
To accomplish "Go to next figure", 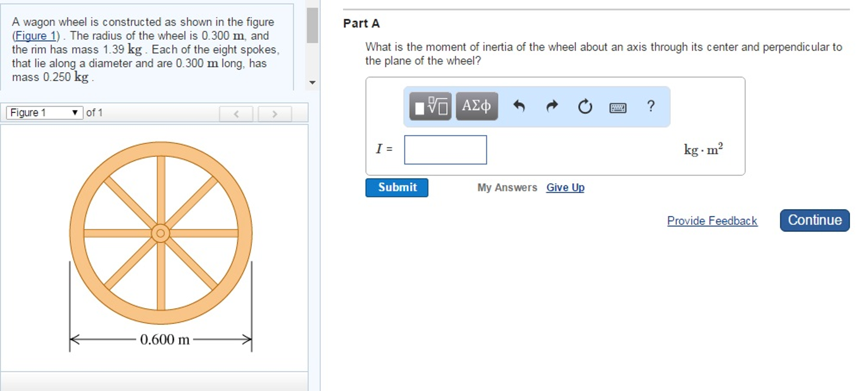I will pos(275,114).
